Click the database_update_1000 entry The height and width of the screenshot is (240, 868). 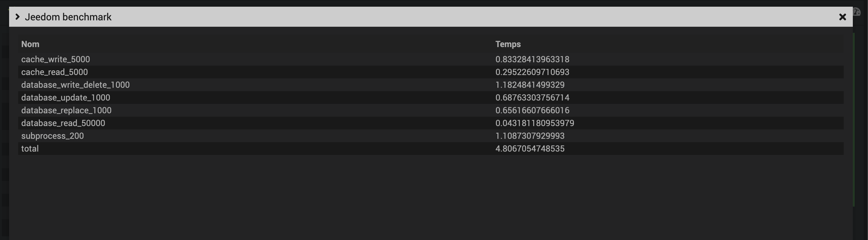click(x=66, y=98)
